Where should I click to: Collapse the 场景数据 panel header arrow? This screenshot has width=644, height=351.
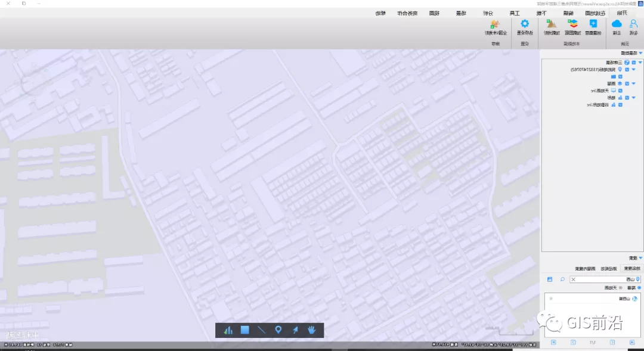[x=640, y=53]
